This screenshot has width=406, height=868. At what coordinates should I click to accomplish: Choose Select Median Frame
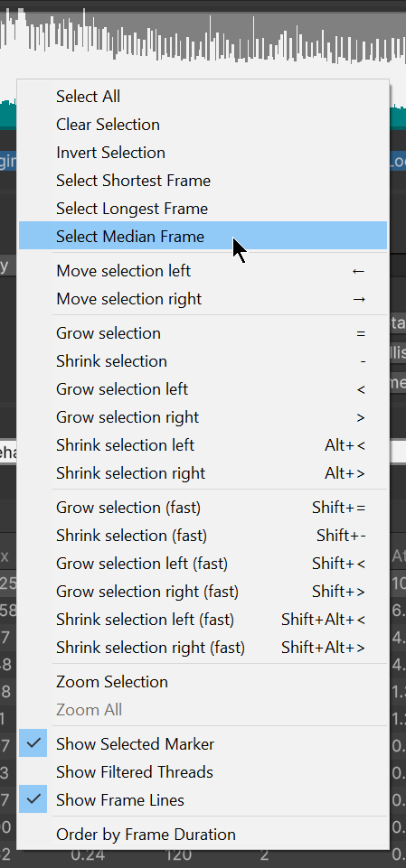tap(203, 237)
